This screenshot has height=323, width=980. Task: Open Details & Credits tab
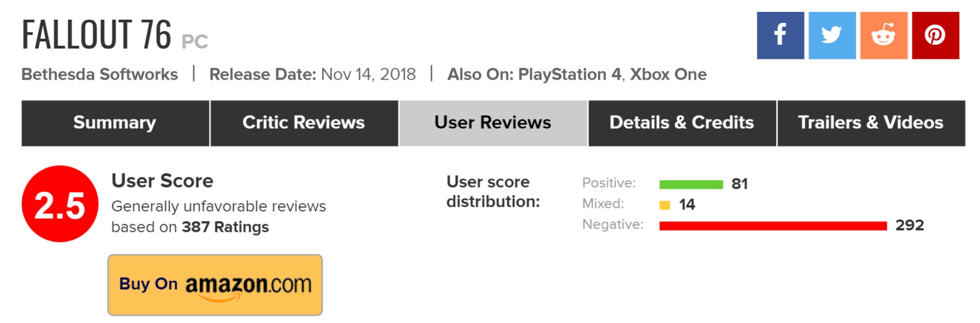click(x=682, y=123)
